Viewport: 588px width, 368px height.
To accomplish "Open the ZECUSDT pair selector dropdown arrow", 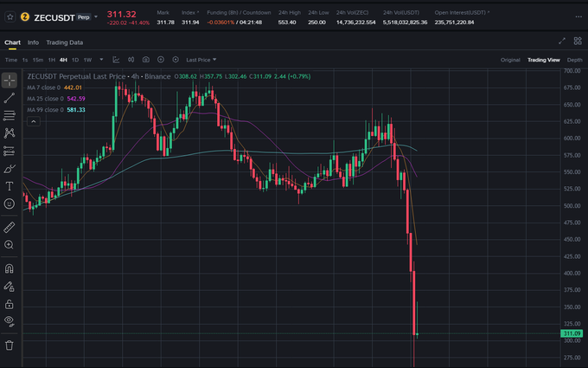I will (96, 17).
